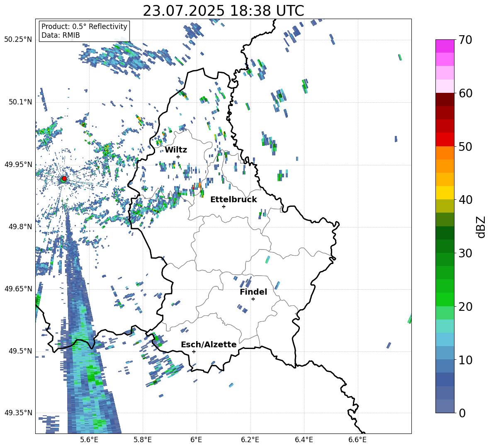Click the colorbar tick label 20
Screen dimensions: 491x448
[466, 307]
